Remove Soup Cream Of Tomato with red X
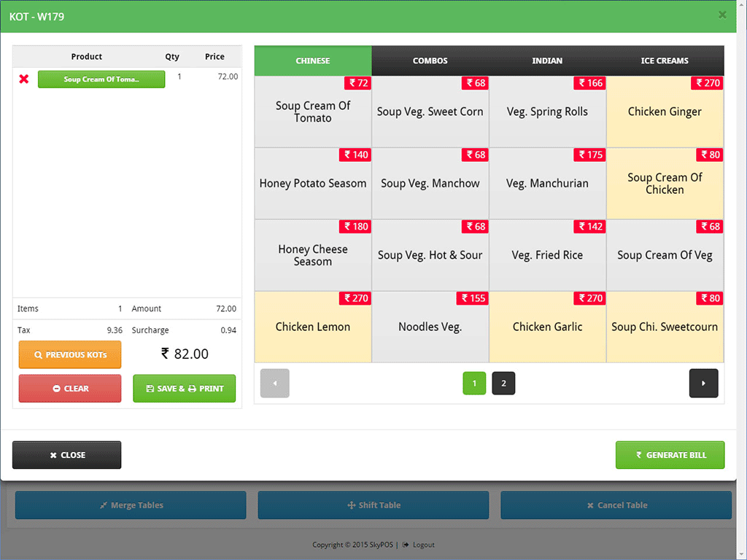This screenshot has width=747, height=560. (x=24, y=79)
